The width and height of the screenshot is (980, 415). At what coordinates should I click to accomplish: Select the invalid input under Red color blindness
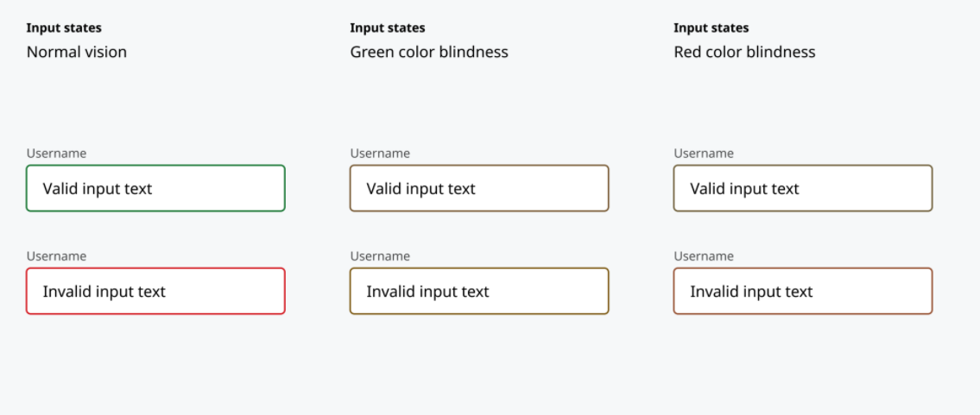[803, 291]
